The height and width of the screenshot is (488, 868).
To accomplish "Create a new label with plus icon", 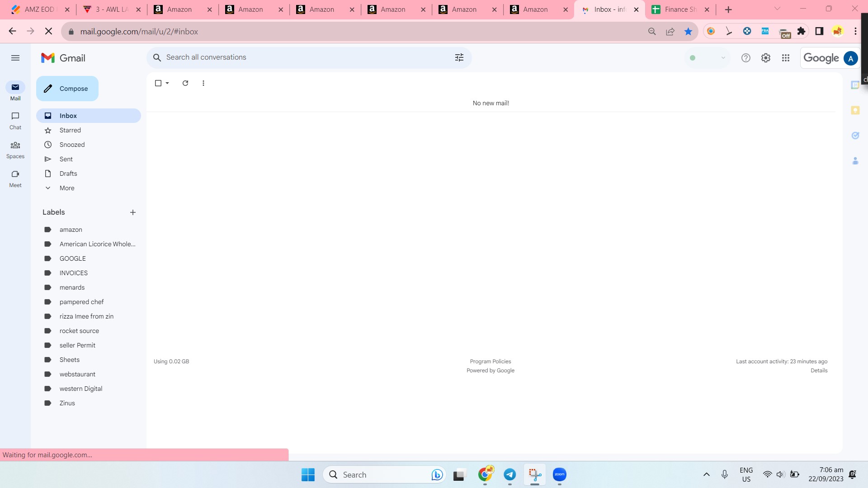I will (x=133, y=212).
